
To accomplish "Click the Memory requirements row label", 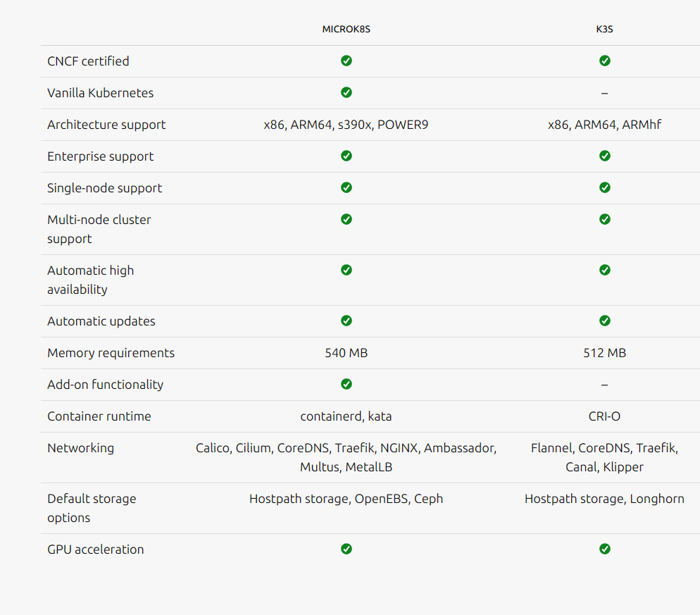I will pyautogui.click(x=111, y=353).
